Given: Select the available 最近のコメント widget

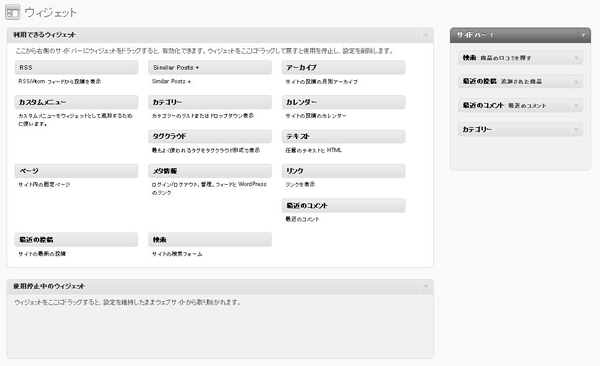Looking at the screenshot, I should (x=344, y=206).
